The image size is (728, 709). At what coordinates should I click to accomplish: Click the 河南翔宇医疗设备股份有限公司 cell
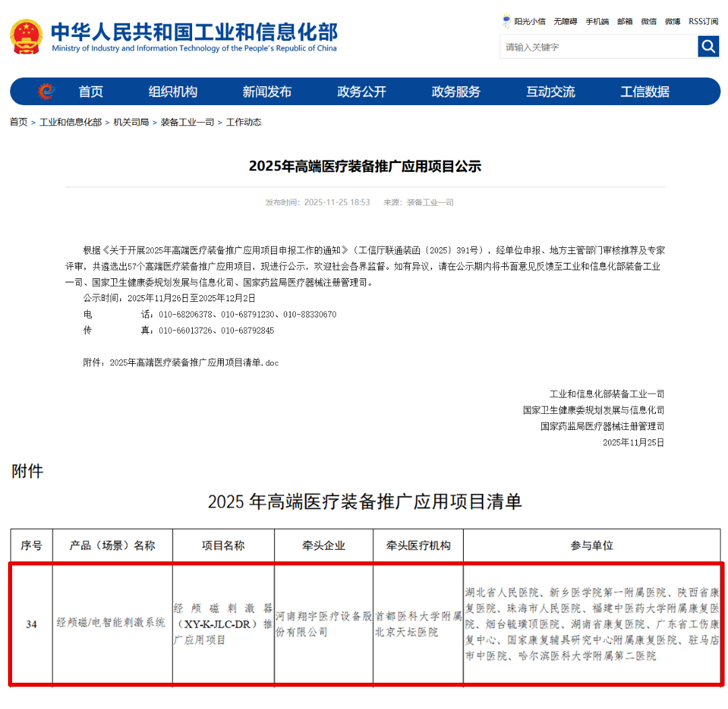coord(324,624)
